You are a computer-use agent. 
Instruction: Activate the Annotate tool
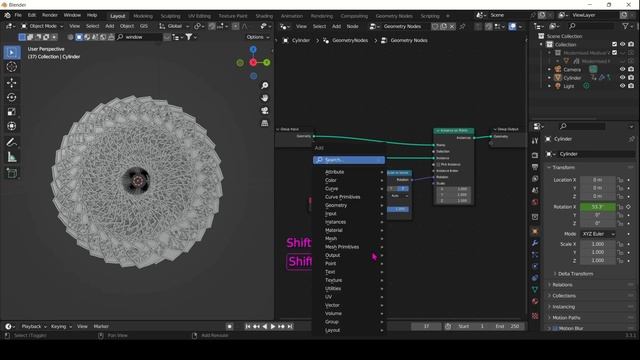12,142
